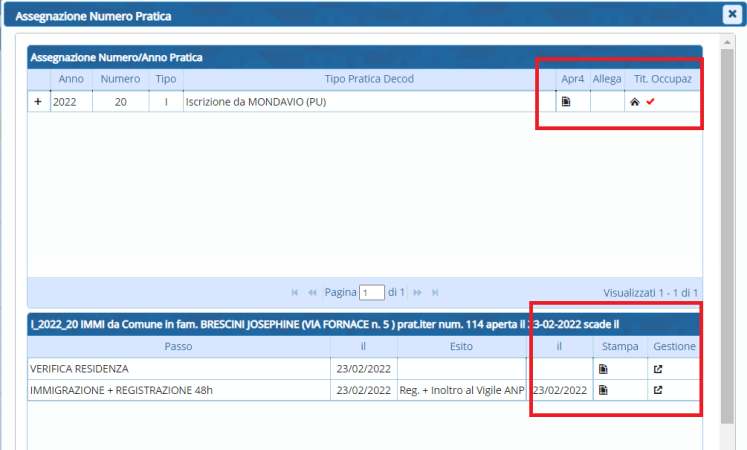Go to the next page of results
This screenshot has width=747, height=450.
click(417, 292)
